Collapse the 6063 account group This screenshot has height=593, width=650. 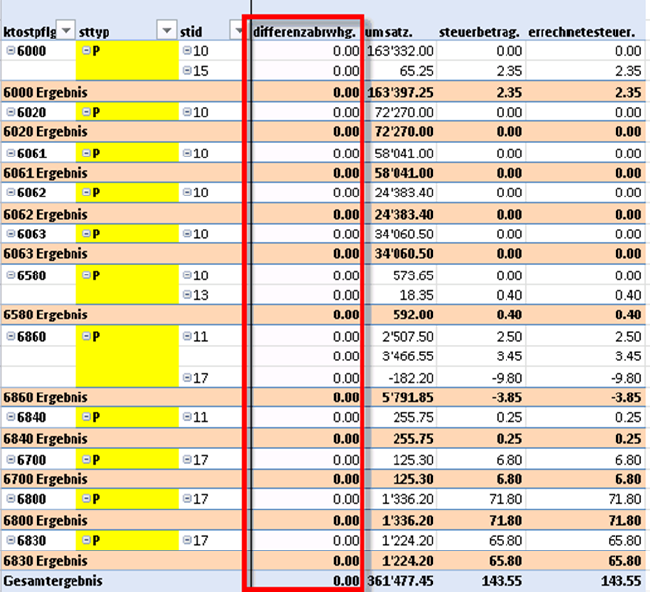[11, 234]
